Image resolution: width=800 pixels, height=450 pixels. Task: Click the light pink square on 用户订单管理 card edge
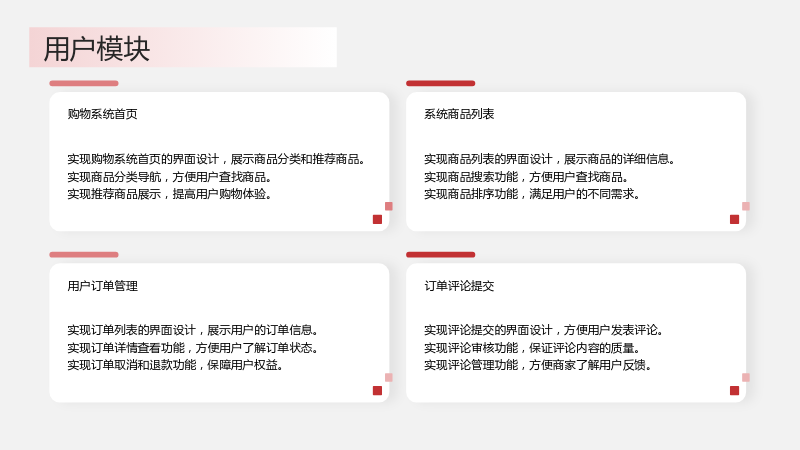(x=389, y=378)
